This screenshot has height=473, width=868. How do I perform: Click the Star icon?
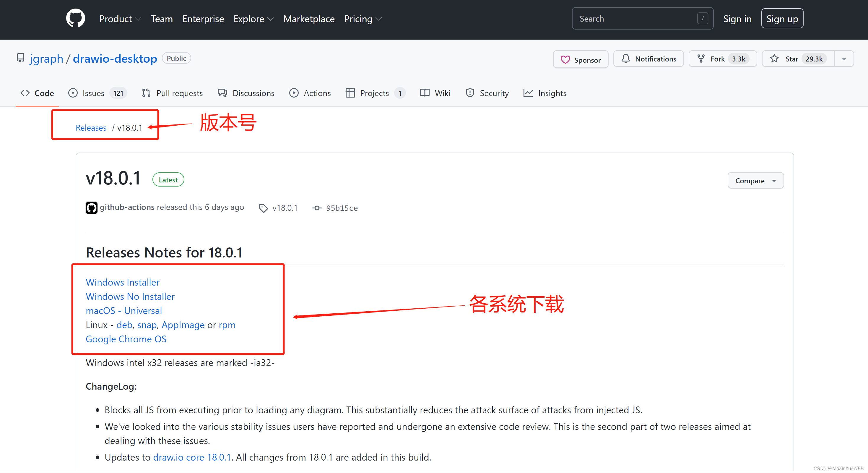click(775, 58)
